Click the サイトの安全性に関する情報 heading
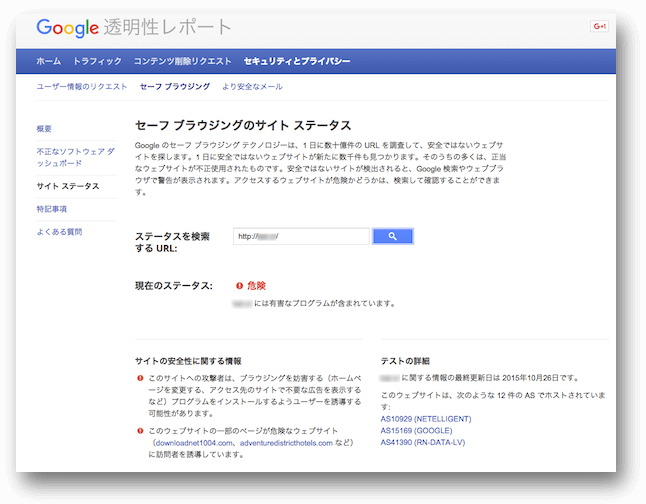The width and height of the screenshot is (646, 504). coord(188,361)
